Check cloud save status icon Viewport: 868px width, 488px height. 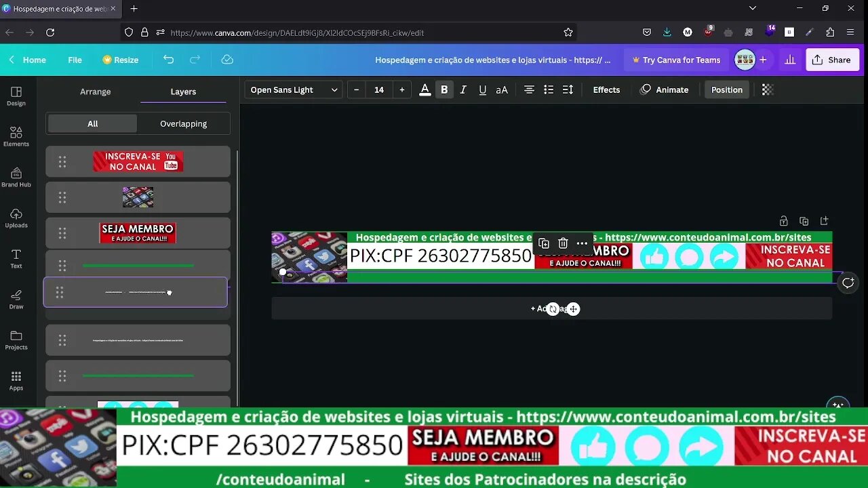click(227, 60)
